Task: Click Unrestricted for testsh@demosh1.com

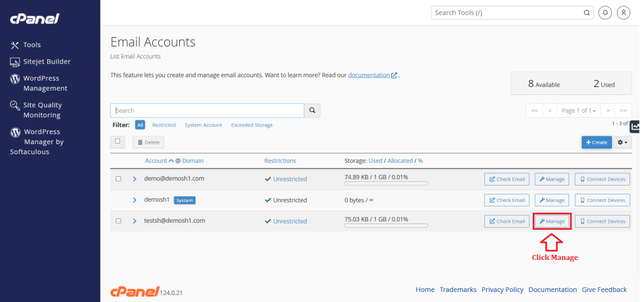Action: click(290, 221)
